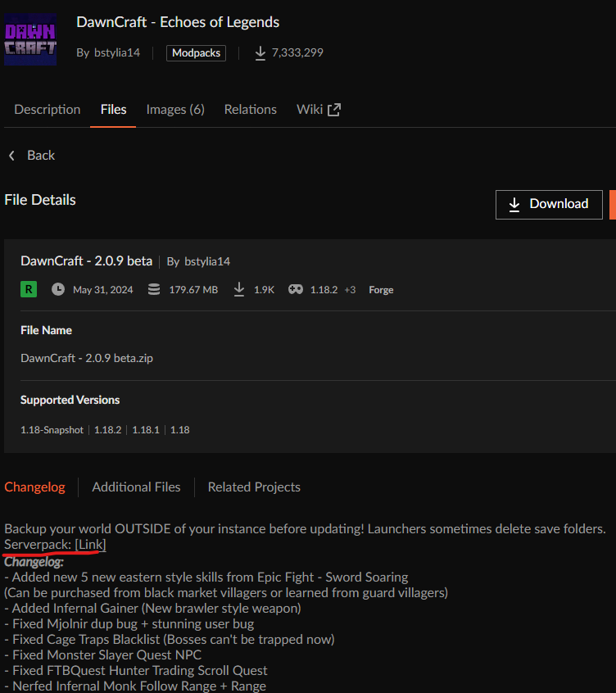Select the Supported Versions heading
The image size is (616, 693).
point(70,400)
